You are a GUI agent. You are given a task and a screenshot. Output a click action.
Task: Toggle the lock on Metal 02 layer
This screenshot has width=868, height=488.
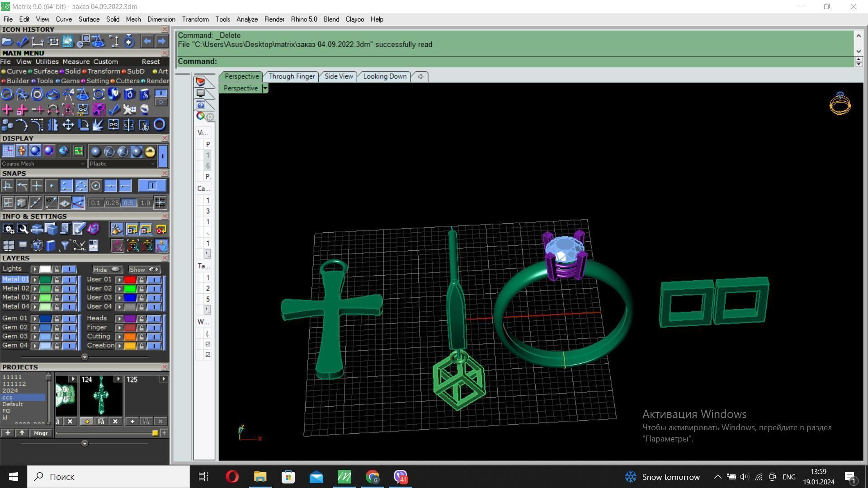pyautogui.click(x=57, y=289)
